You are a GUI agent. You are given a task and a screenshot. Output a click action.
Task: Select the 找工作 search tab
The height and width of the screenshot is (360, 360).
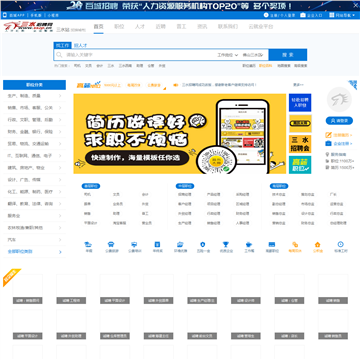click(x=63, y=45)
